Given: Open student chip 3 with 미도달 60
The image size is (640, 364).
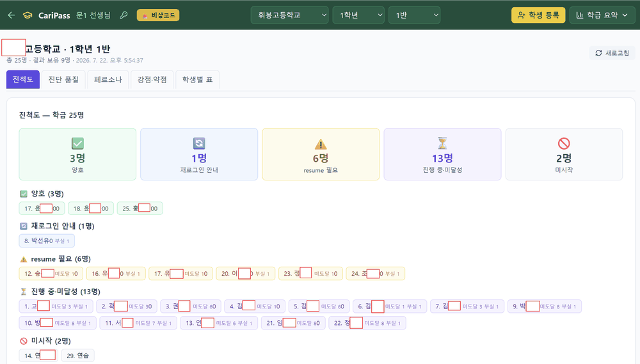Looking at the screenshot, I should pos(191,306).
